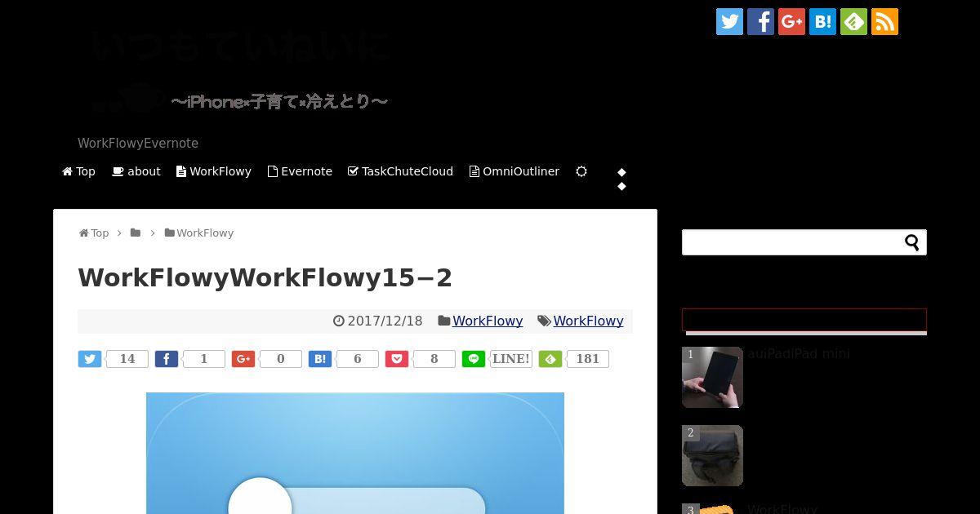Open the Facebook follow icon in header
Viewport: 980px width, 514px height.
[x=760, y=22]
